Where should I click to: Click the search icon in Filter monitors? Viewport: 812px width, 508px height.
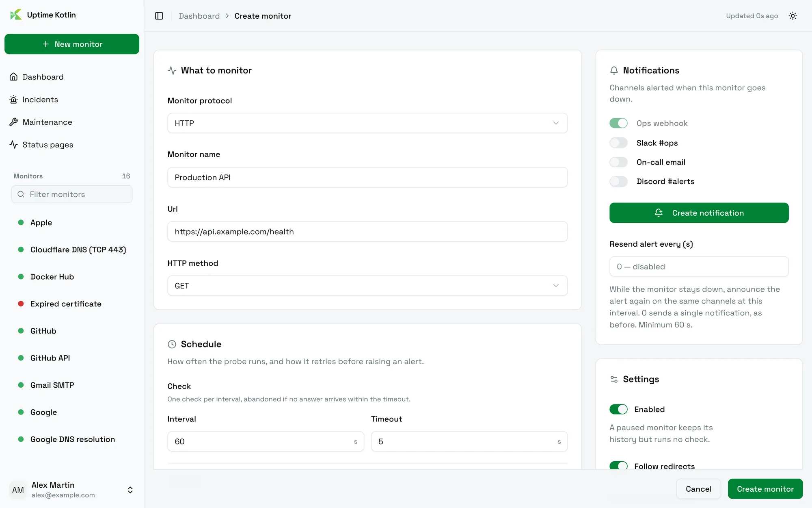click(21, 194)
